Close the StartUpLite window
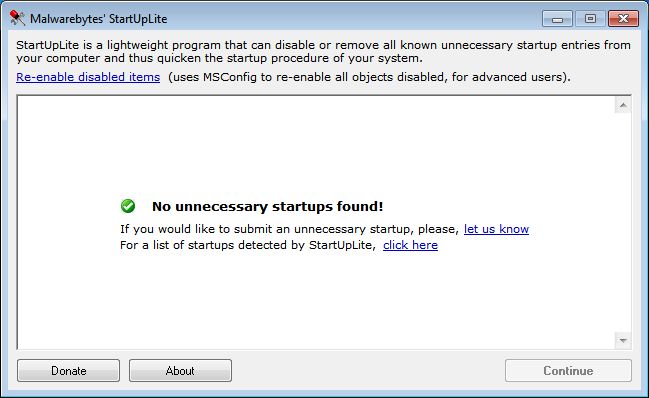Image resolution: width=649 pixels, height=398 pixels. [x=623, y=19]
